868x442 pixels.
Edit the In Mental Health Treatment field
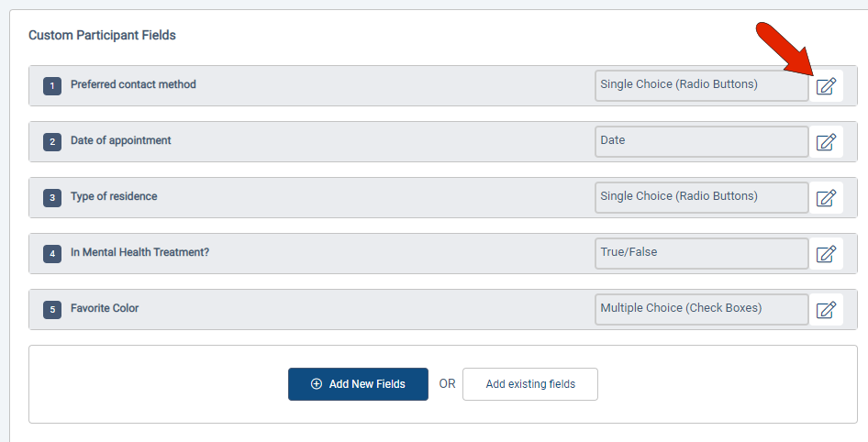pos(826,254)
